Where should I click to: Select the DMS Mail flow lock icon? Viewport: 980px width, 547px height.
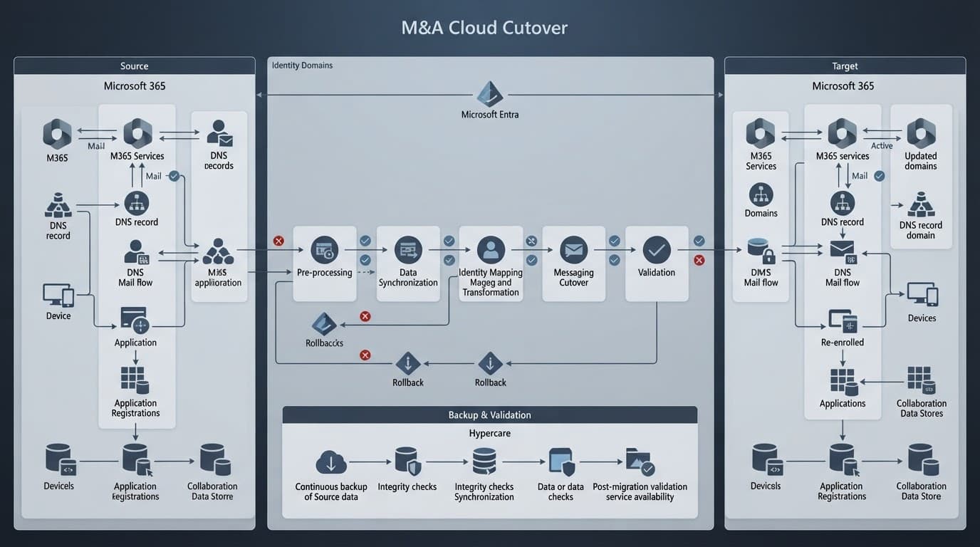click(x=761, y=251)
